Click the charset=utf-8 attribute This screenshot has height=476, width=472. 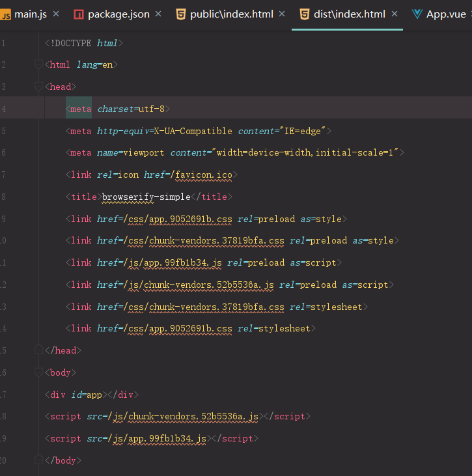[x=131, y=109]
